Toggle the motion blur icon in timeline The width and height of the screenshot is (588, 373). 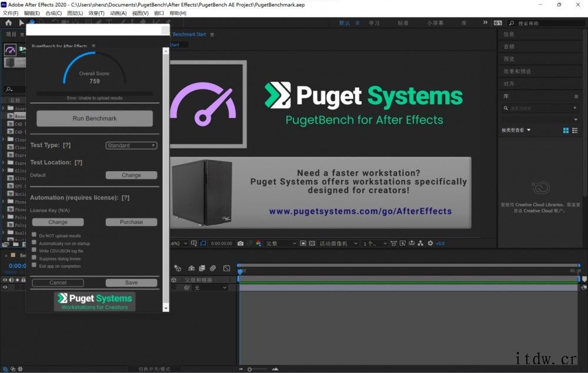click(213, 268)
